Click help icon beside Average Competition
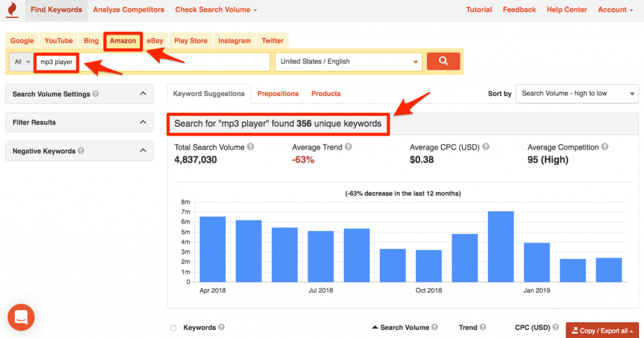The image size is (644, 338). point(605,147)
